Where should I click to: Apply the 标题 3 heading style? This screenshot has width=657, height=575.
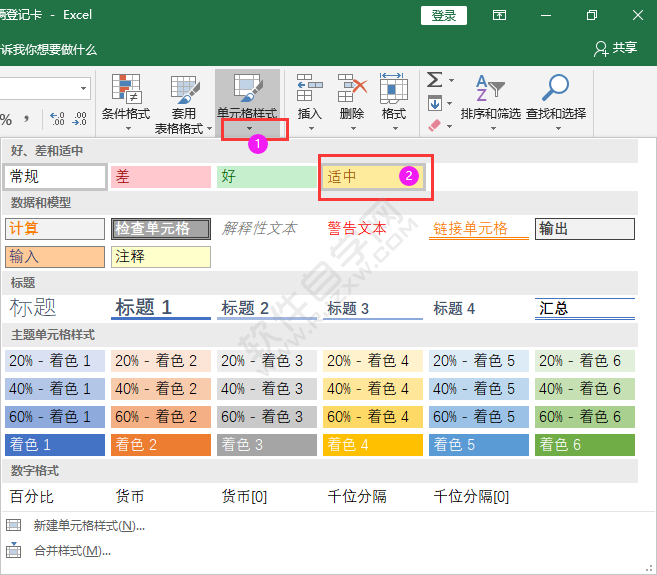[373, 308]
